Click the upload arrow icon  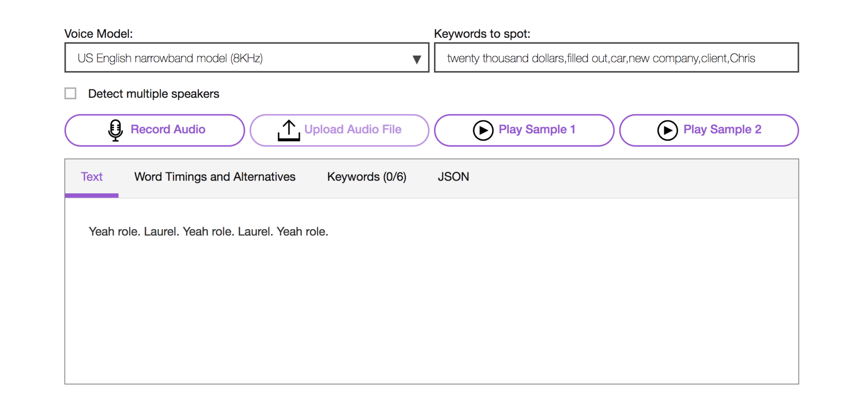(289, 130)
